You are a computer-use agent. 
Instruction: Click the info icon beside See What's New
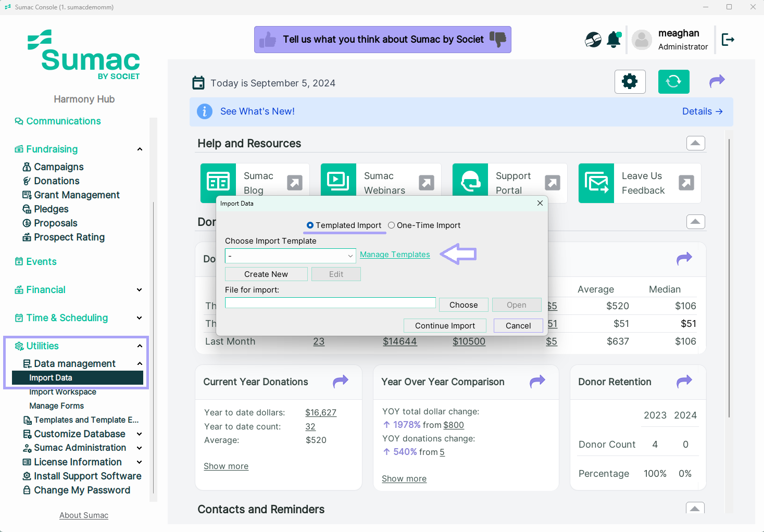[205, 111]
